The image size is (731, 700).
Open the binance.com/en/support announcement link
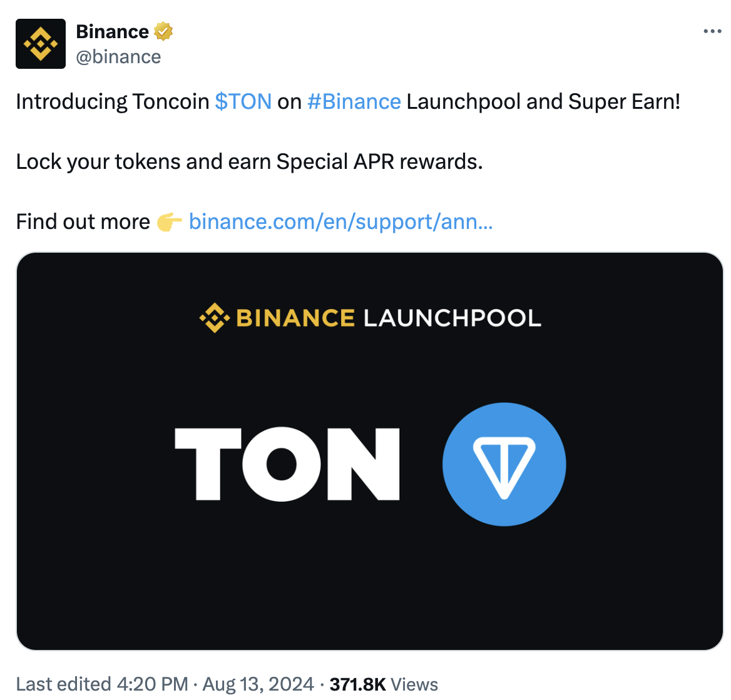point(340,221)
